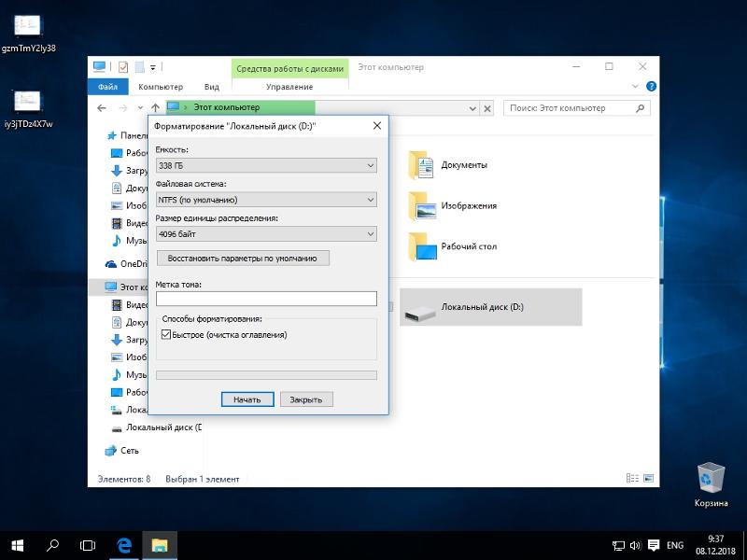Open the recent locations dropdown arrow
Viewport: 747px width, 560px height.
pos(140,108)
